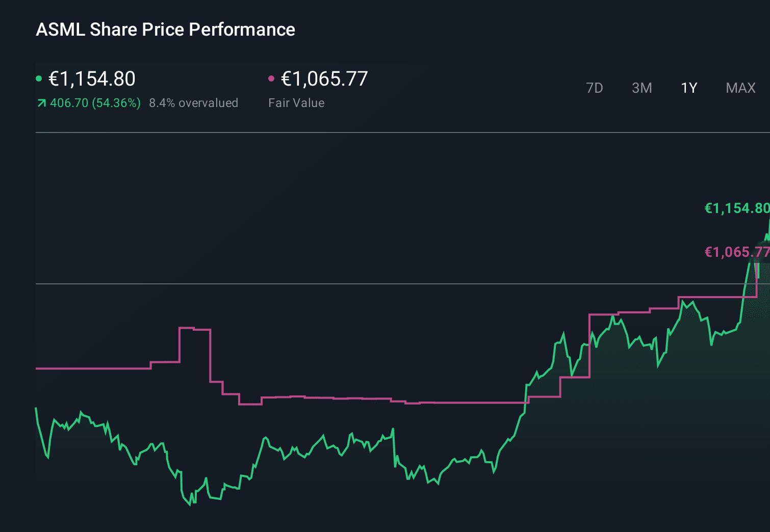The height and width of the screenshot is (532, 770).
Task: Click the left starting point of pink line
Action: (x=37, y=368)
